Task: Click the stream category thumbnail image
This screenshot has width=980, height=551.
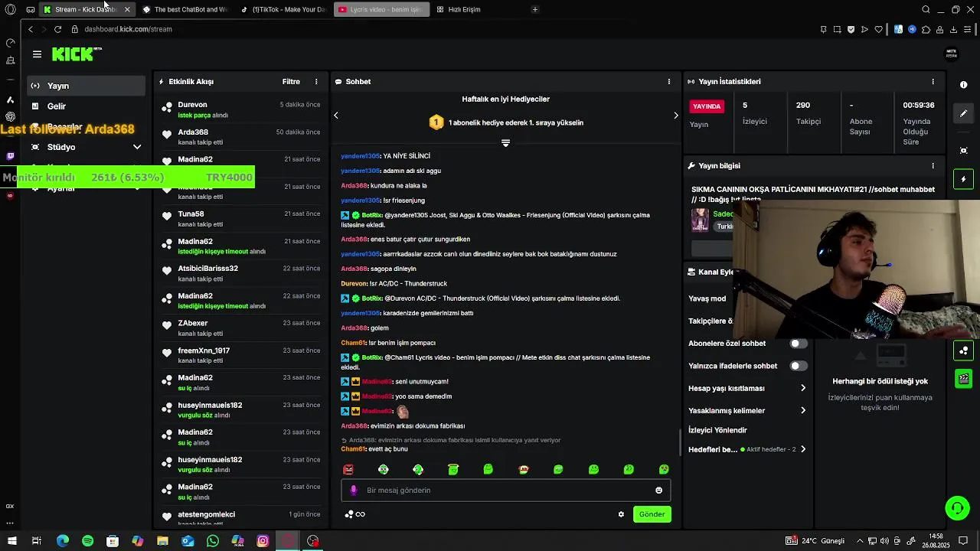Action: click(x=700, y=220)
